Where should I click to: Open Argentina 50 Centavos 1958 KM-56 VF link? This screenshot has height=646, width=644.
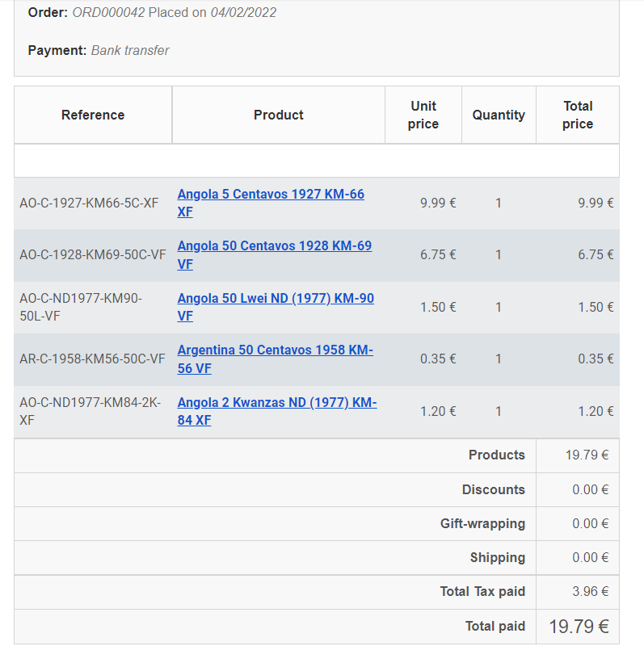pos(275,359)
